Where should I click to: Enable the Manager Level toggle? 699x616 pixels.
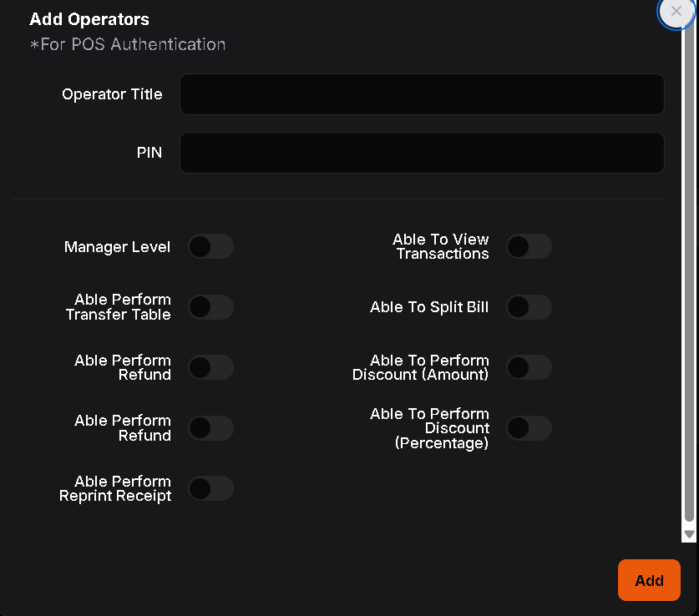(x=210, y=247)
